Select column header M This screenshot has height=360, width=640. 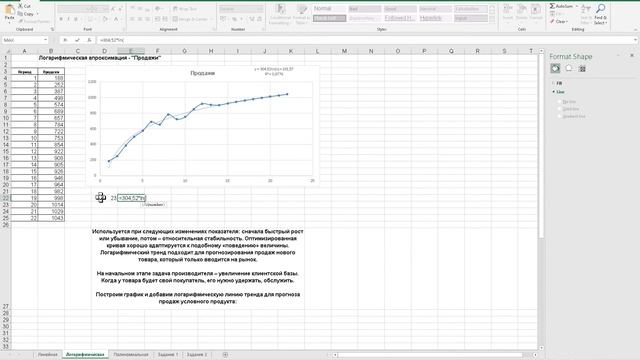[344, 51]
